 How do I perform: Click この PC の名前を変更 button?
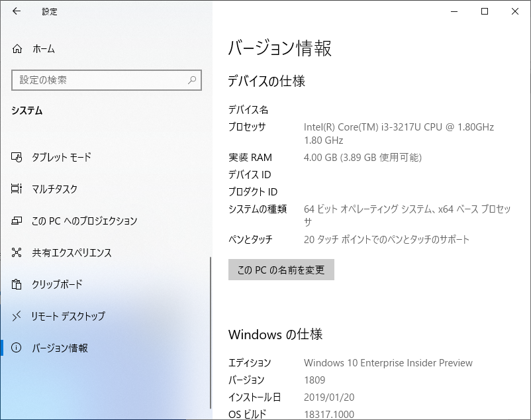(x=281, y=270)
